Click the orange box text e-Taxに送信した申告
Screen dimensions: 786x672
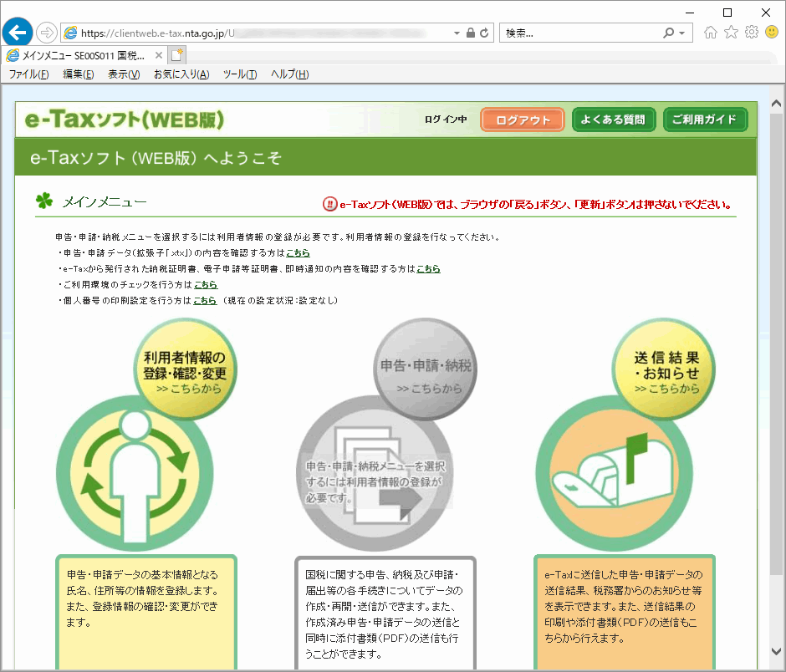[x=624, y=606]
